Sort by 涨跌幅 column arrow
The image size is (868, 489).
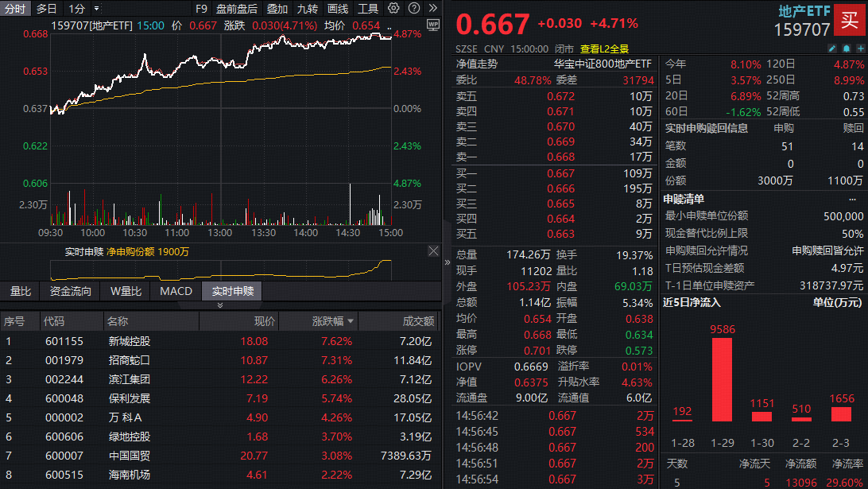tap(351, 322)
